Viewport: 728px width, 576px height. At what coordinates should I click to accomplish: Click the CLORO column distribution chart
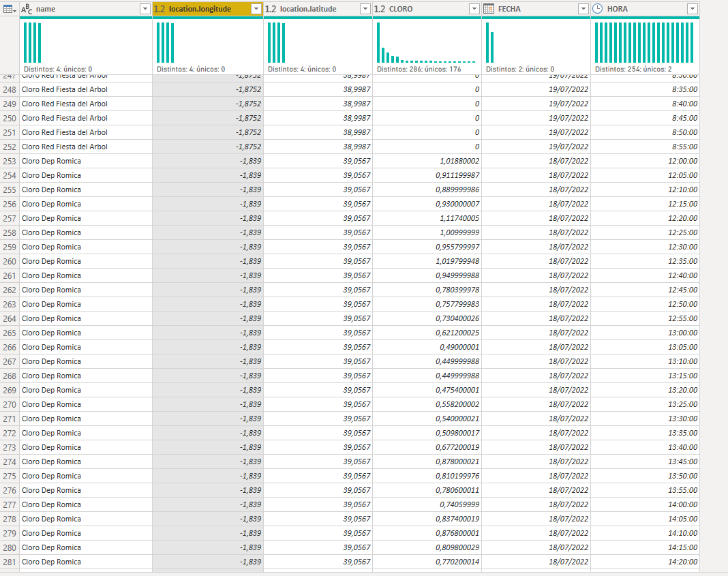pyautogui.click(x=426, y=42)
